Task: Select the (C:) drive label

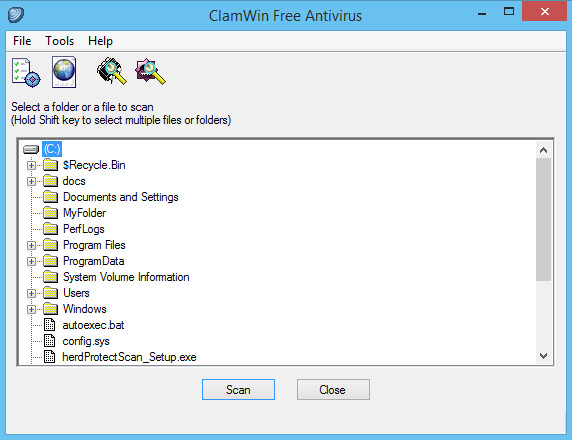Action: click(52, 149)
